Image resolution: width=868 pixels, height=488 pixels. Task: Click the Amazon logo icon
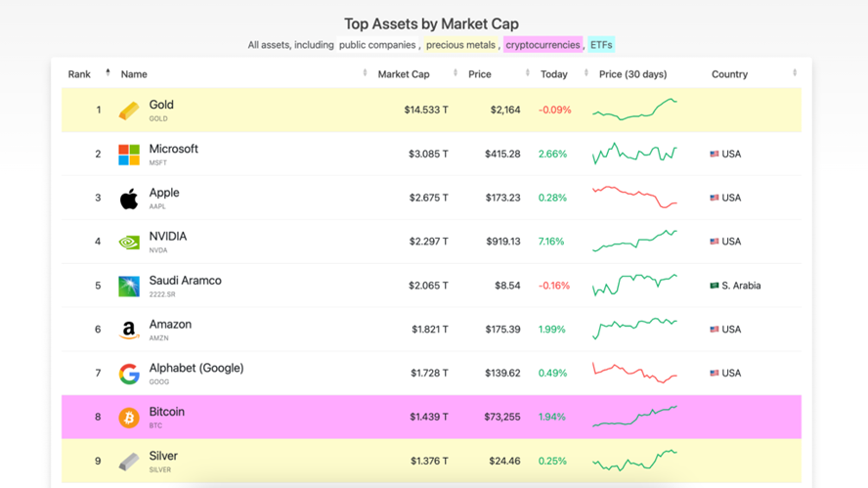click(x=129, y=331)
